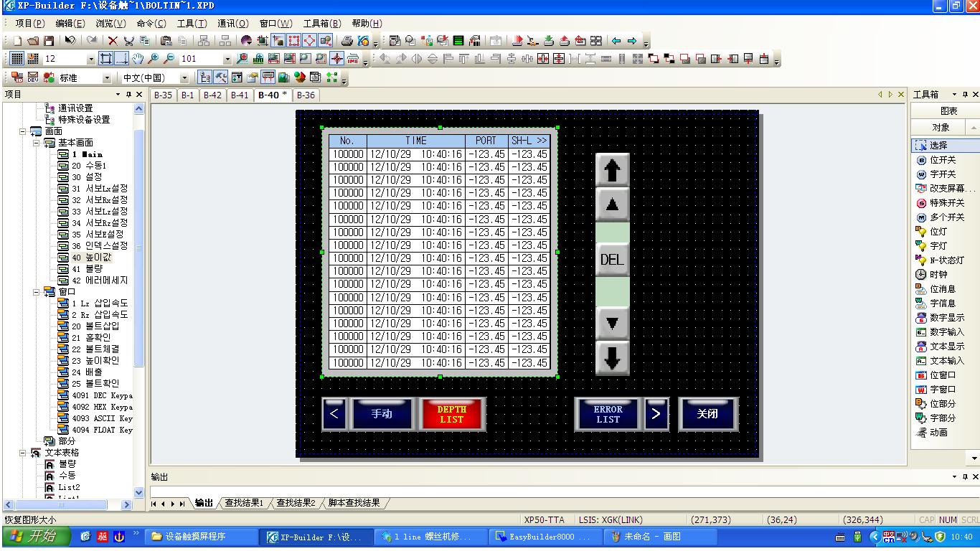Open the 工具(T) menu
The image size is (980, 551).
(x=192, y=24)
